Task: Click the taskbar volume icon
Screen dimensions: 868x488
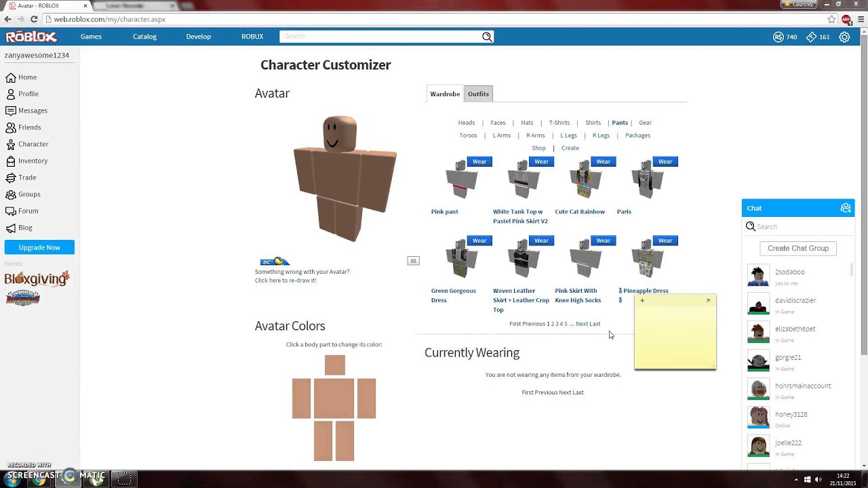Action: (817, 479)
